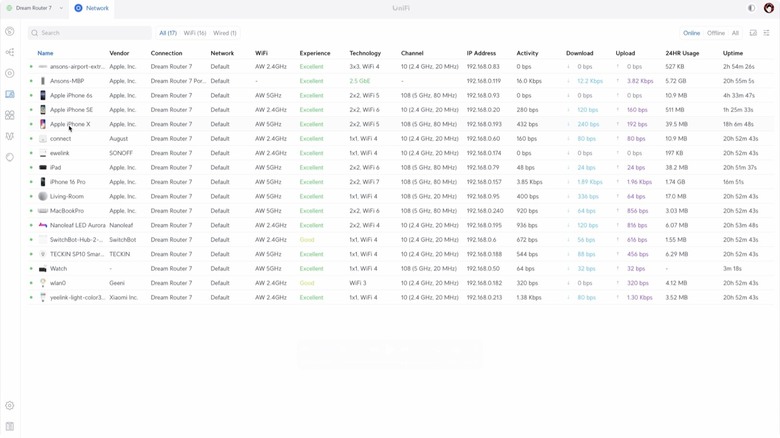Viewport: 780px width, 438px height.
Task: Open the iPad client name
Action: pyautogui.click(x=55, y=167)
